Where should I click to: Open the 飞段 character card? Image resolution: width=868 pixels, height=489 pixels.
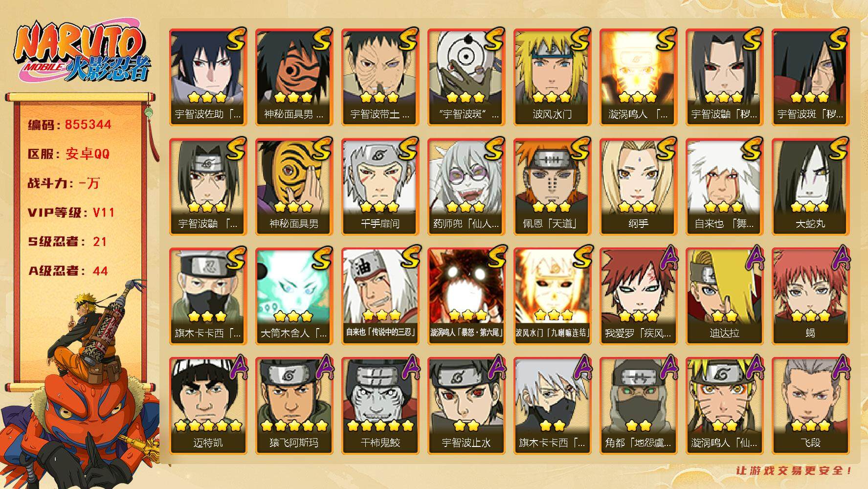[810, 405]
